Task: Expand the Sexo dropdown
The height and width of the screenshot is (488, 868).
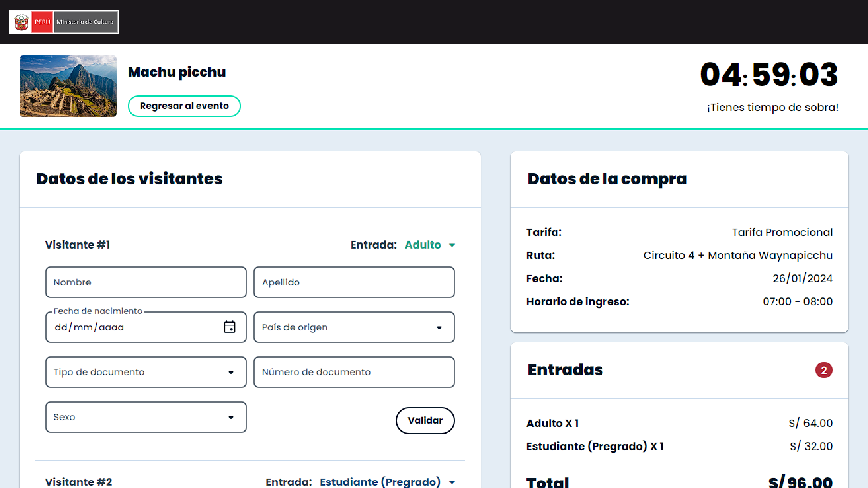Action: [146, 417]
